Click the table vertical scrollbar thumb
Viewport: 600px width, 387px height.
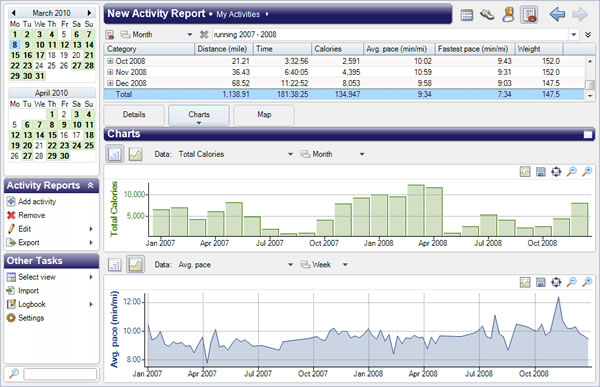(x=590, y=84)
